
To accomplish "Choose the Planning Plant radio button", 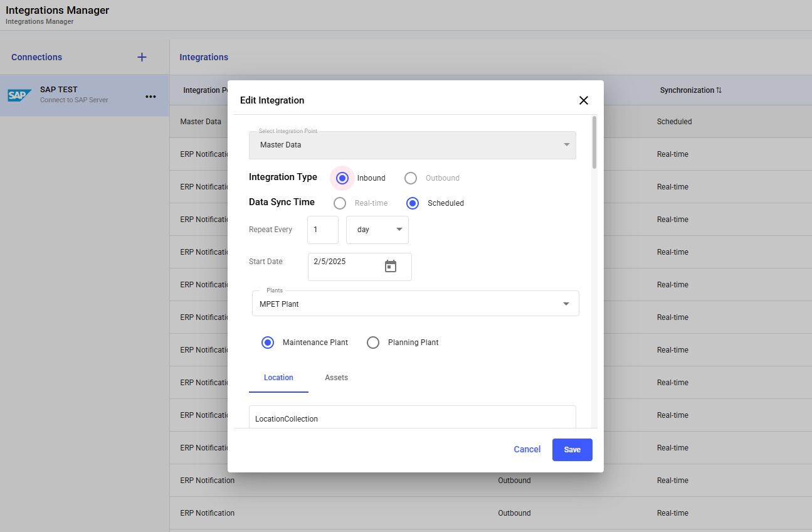I will click(373, 343).
